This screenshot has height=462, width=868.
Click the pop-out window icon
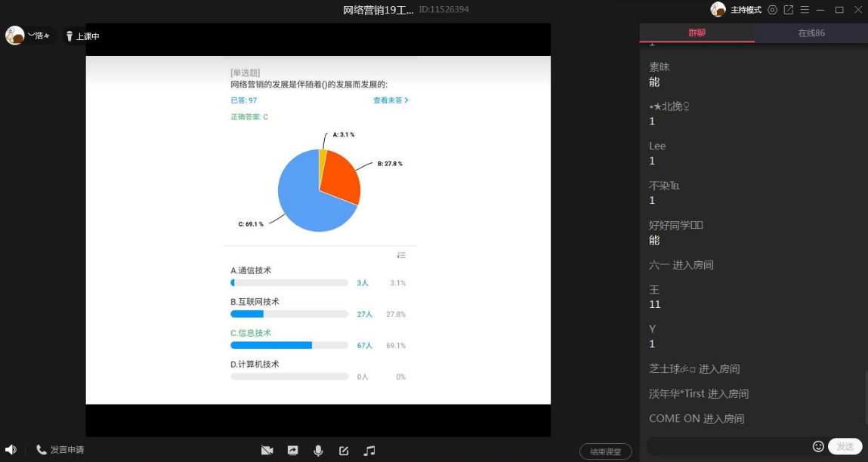(x=789, y=10)
